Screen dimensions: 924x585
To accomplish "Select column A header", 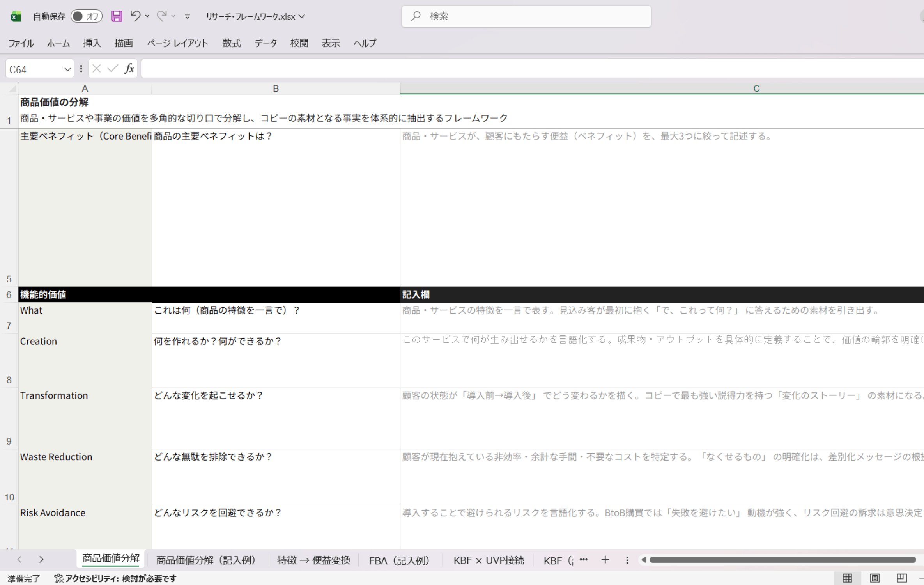I will [85, 89].
